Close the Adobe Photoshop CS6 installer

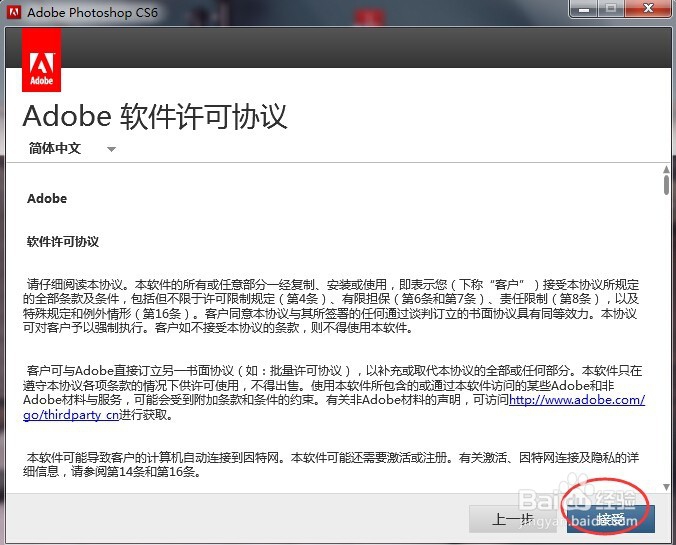click(648, 9)
